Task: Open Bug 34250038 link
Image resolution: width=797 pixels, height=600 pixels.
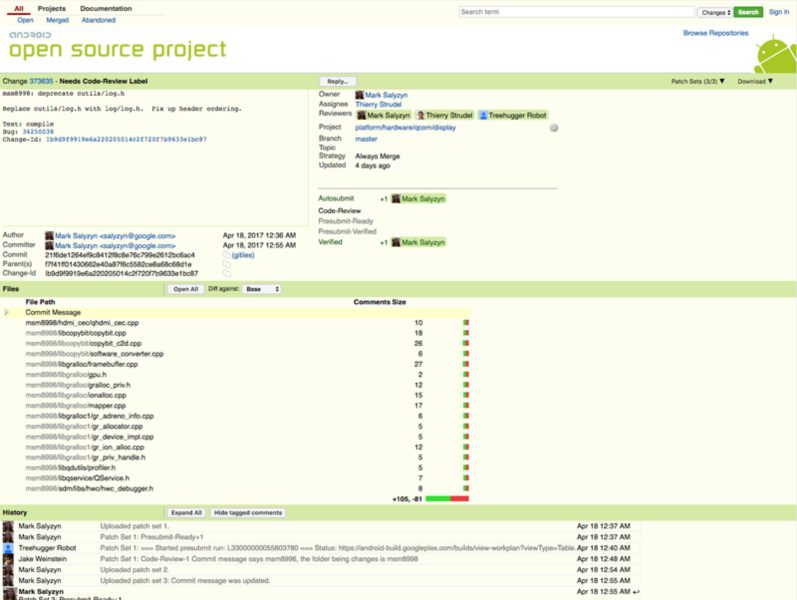Action: pyautogui.click(x=38, y=132)
